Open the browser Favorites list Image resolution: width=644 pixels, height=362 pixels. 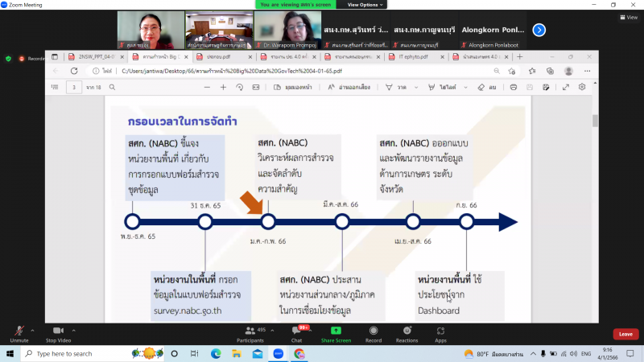pos(532,71)
